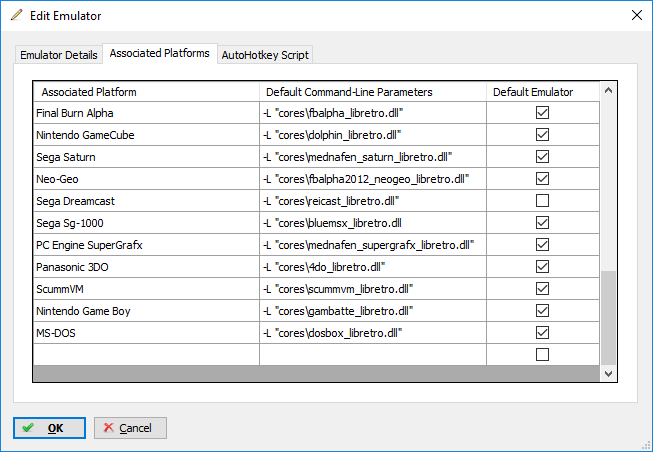Image resolution: width=653 pixels, height=452 pixels.
Task: Click the mednafen_saturn_libretro.dll parameters cell
Action: [373, 157]
